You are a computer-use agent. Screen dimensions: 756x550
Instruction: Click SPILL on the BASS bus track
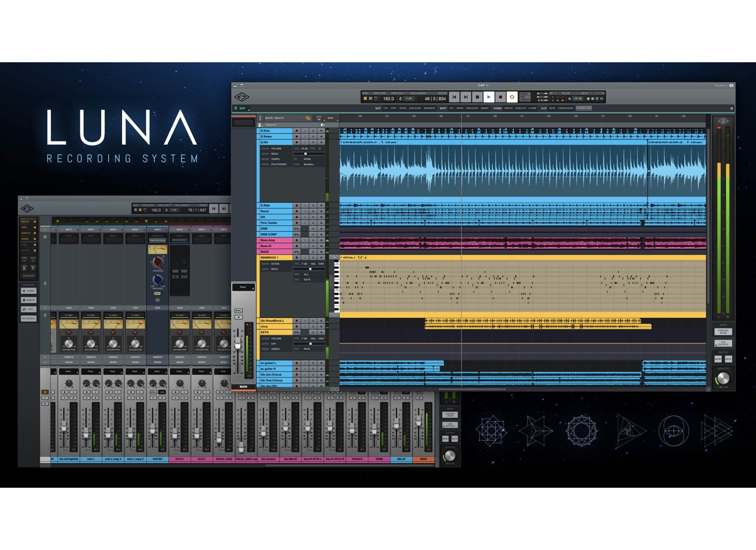pos(297,252)
